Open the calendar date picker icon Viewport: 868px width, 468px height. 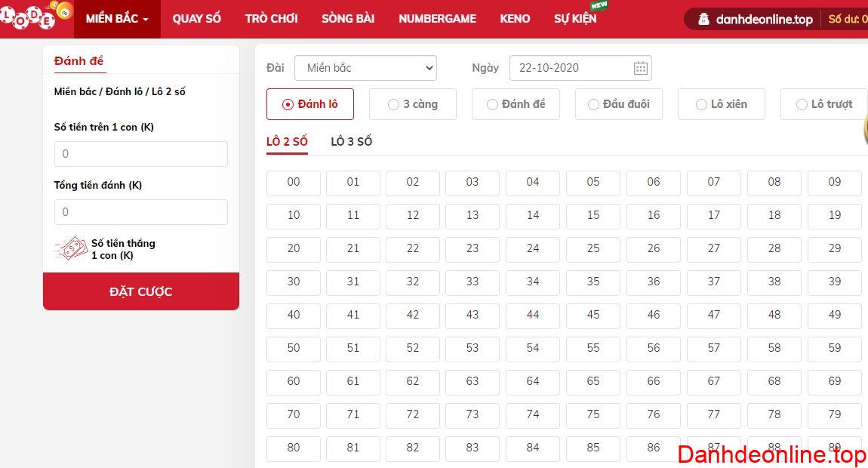coord(640,68)
